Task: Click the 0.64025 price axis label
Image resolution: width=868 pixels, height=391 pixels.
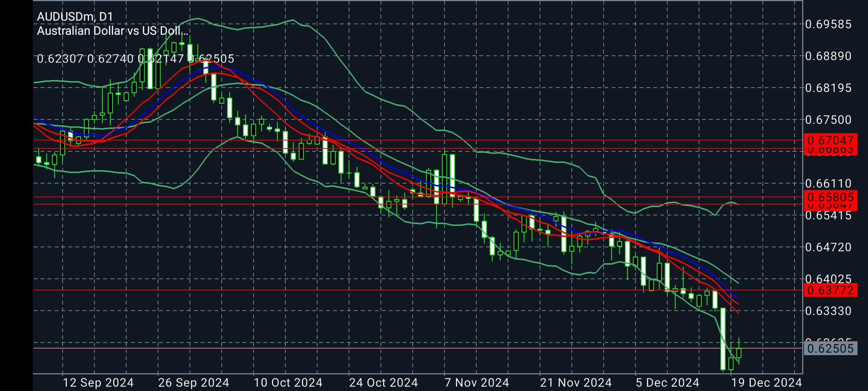Action: (828, 279)
